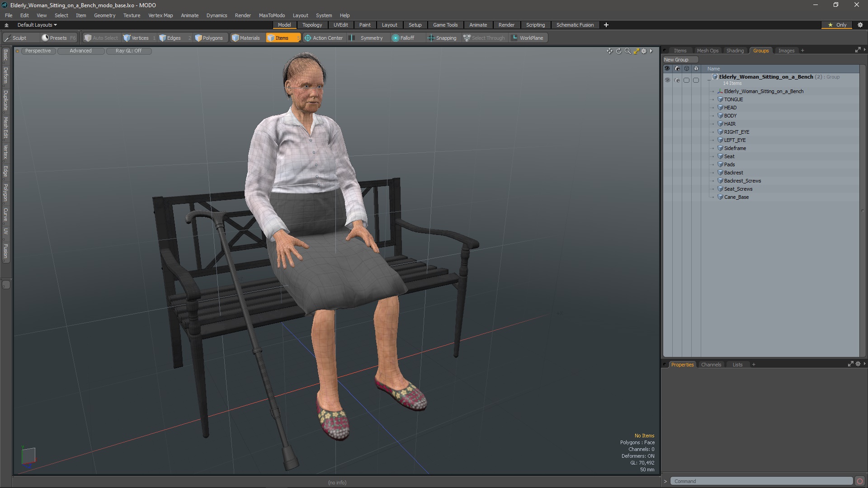The height and width of the screenshot is (488, 868).
Task: Open the Geometry menu
Action: point(104,15)
